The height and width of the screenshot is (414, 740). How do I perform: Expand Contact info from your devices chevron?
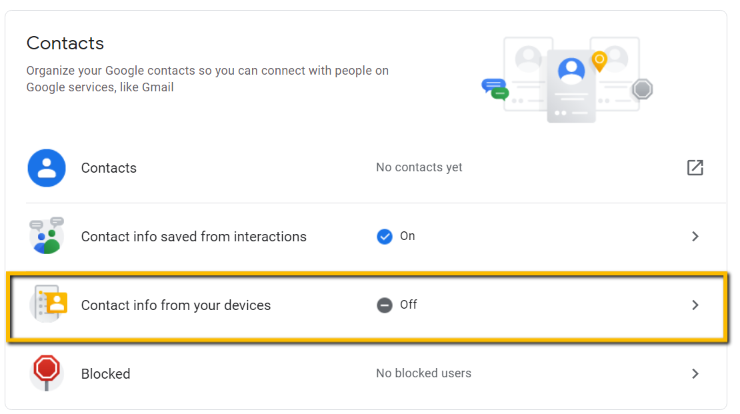(695, 305)
